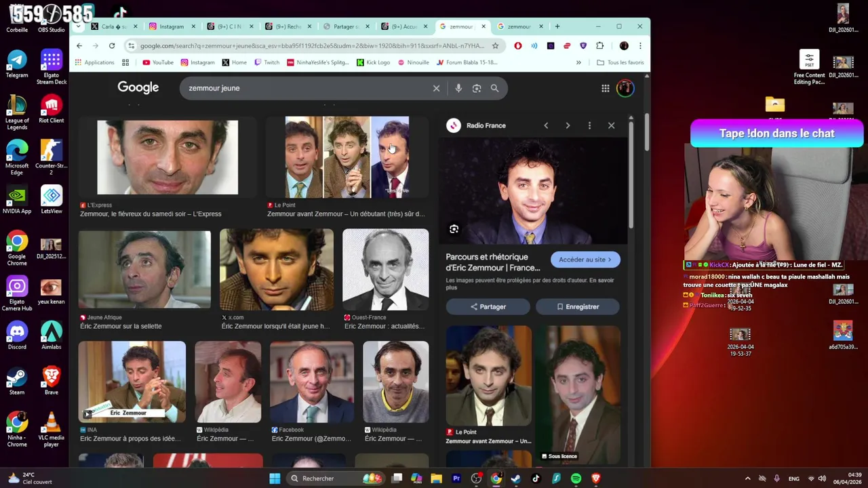Open L'Express Zemmour image result
This screenshot has width=868, height=488.
tap(167, 158)
